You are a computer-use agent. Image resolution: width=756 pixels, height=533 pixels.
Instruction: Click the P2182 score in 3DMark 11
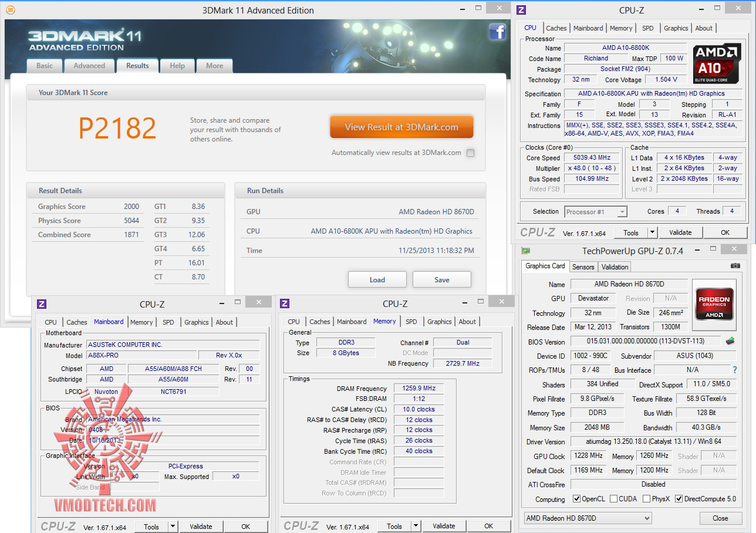pos(117,128)
